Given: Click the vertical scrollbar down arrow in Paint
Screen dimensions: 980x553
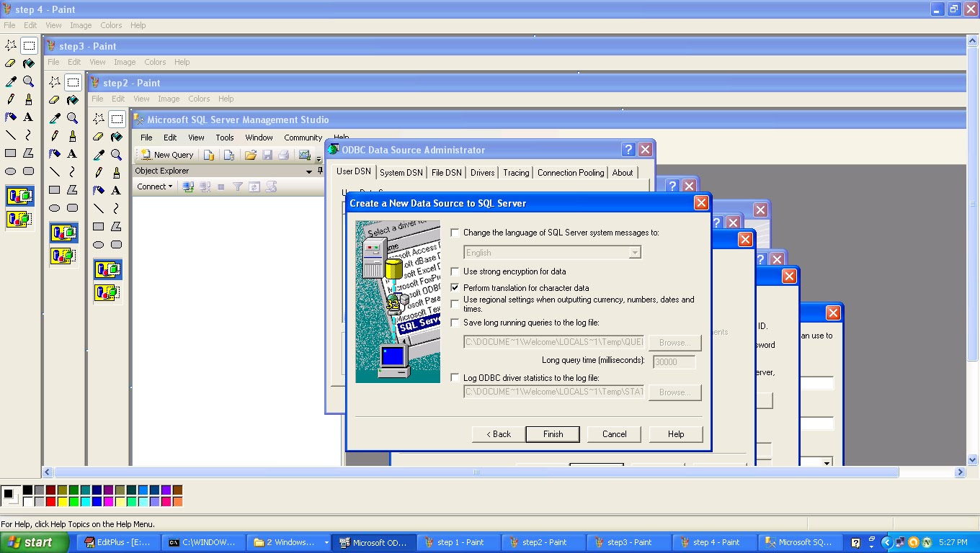Looking at the screenshot, I should 972,459.
